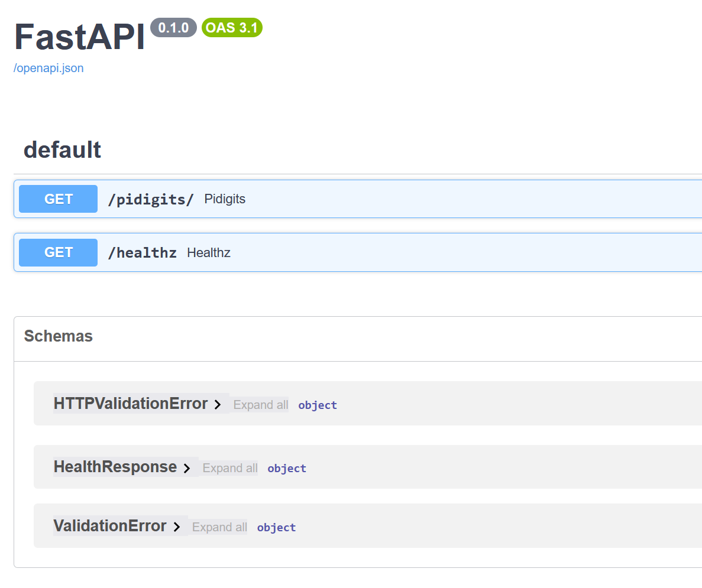Click the object type label for HTTPValidationError
This screenshot has width=702, height=588.
click(x=318, y=405)
